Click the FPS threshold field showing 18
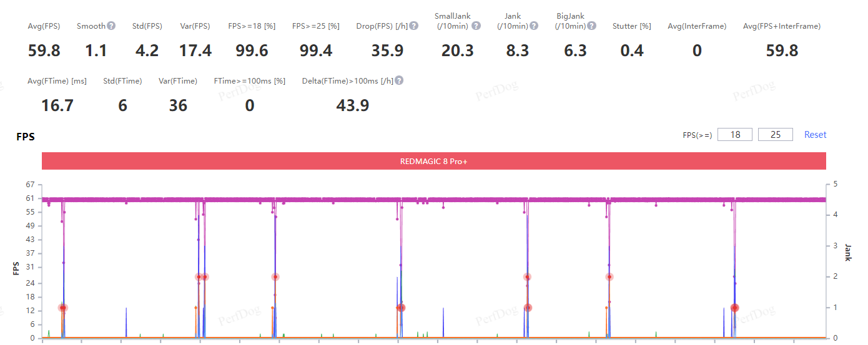 [735, 134]
